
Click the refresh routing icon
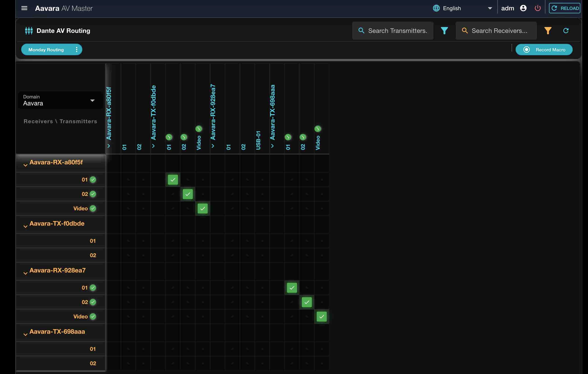click(566, 31)
